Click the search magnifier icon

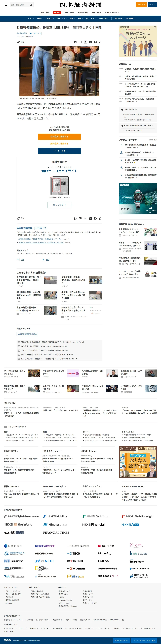pos(31,5)
